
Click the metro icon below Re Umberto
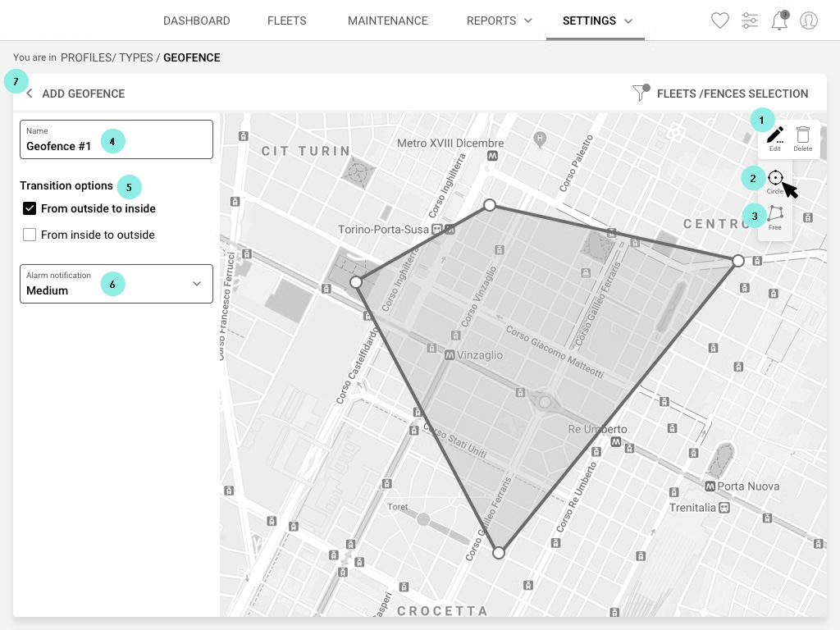click(616, 442)
